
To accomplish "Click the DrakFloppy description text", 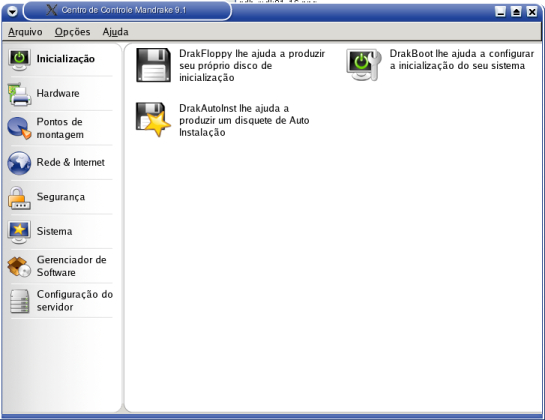I will (x=252, y=65).
